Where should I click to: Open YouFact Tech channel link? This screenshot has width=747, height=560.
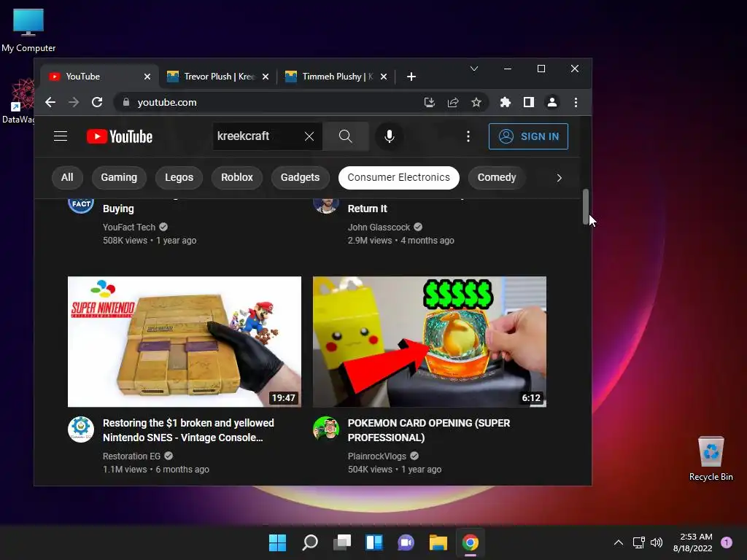[x=129, y=227]
